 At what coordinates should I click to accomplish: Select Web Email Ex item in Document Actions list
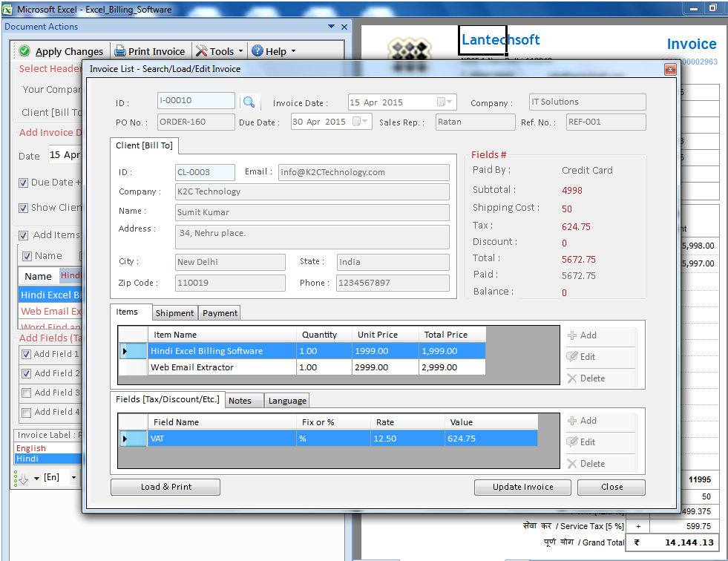click(x=50, y=312)
